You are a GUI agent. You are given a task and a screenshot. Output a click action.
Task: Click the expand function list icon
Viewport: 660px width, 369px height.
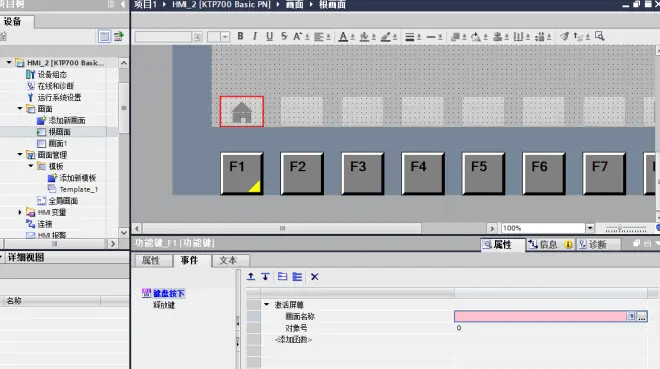pos(297,276)
